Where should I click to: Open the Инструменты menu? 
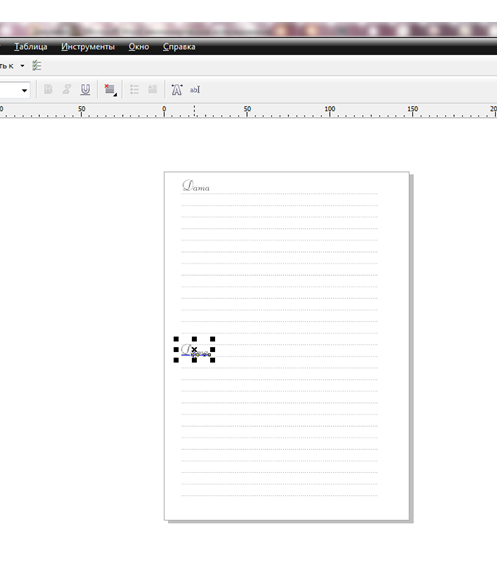click(88, 47)
